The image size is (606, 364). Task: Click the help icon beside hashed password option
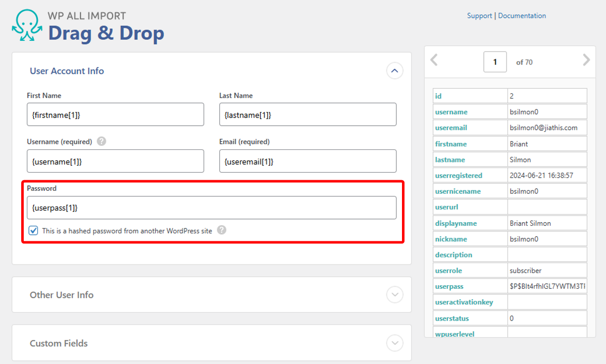pos(222,230)
